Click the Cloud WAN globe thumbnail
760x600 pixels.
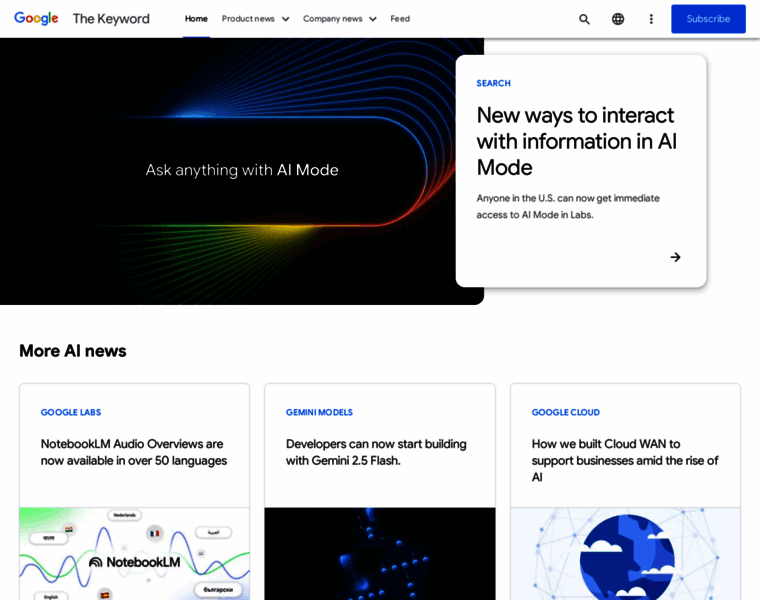625,553
